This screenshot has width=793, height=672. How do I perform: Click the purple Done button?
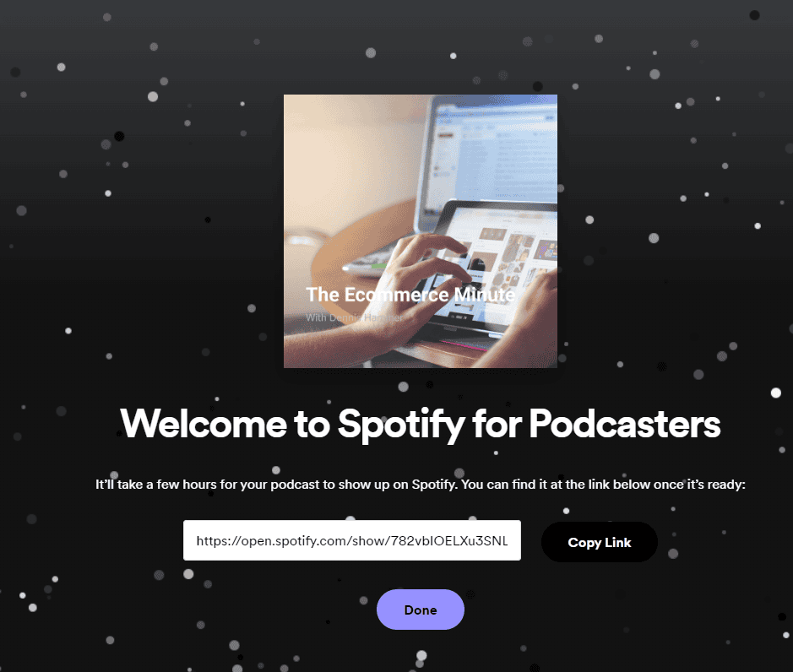click(x=421, y=610)
